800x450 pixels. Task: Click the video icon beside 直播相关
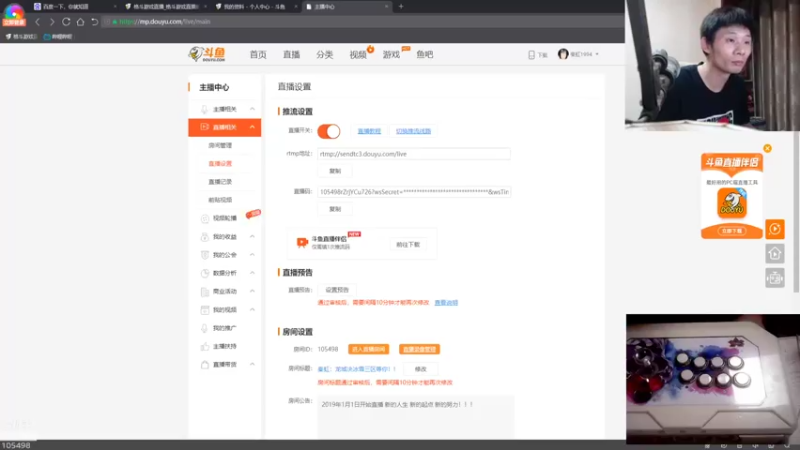[x=204, y=127]
